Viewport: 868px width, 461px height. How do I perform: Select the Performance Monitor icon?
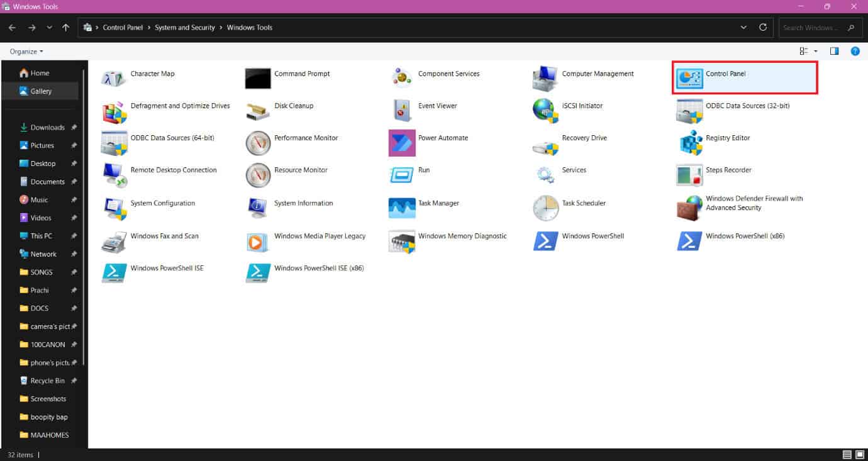coord(258,143)
